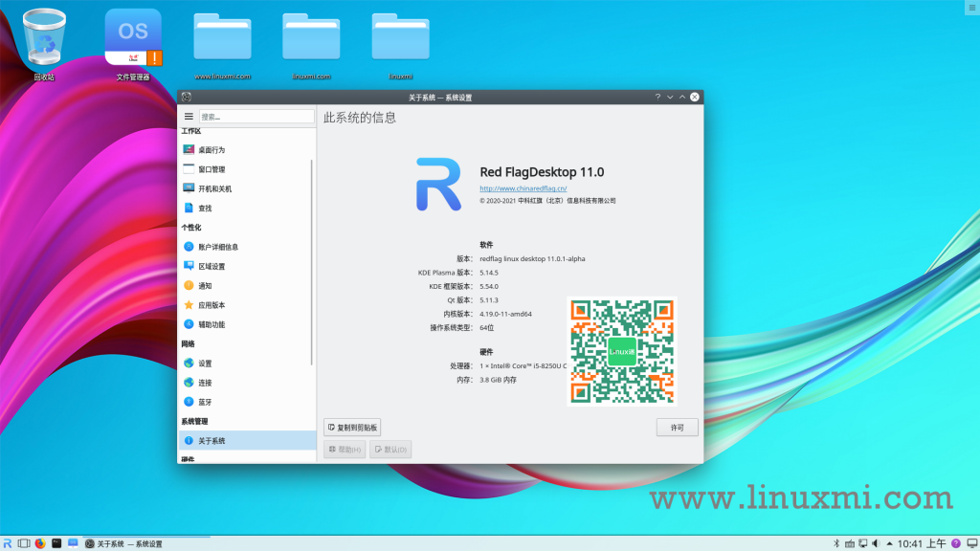Open 区域设置 in the sidebar
Screen dimensions: 980x551
click(247, 266)
